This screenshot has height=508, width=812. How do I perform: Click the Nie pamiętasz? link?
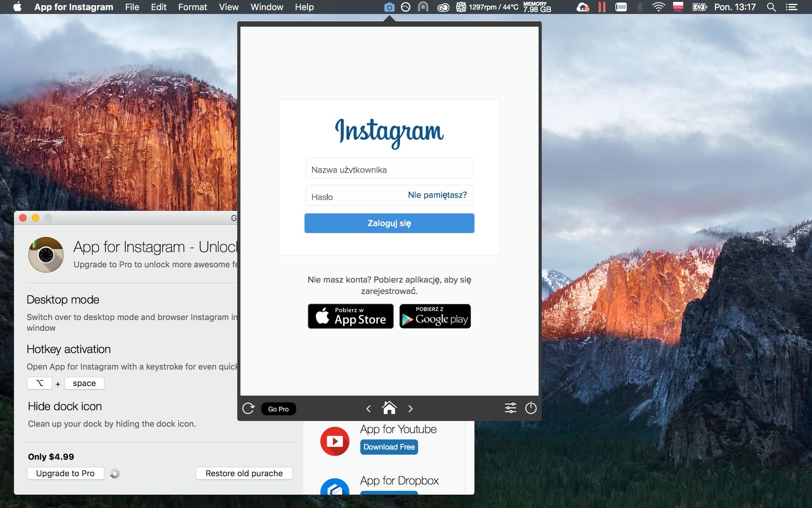pos(437,195)
